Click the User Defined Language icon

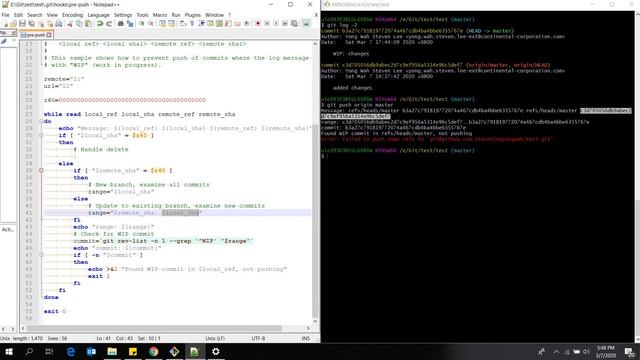point(210,24)
